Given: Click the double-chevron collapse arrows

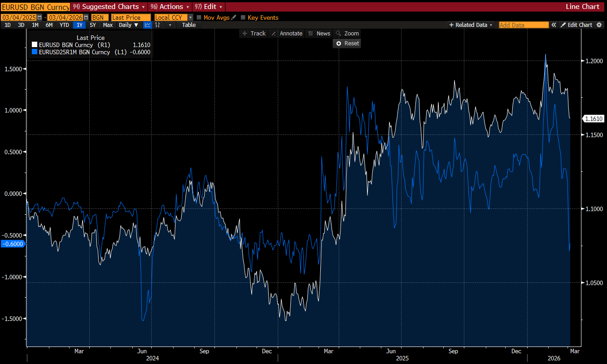Looking at the screenshot, I should click(554, 25).
